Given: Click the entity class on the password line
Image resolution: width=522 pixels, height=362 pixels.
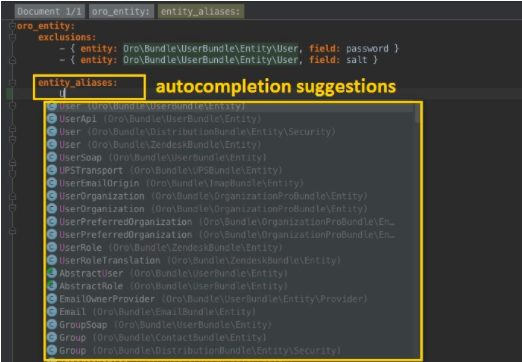Looking at the screenshot, I should (210, 49).
